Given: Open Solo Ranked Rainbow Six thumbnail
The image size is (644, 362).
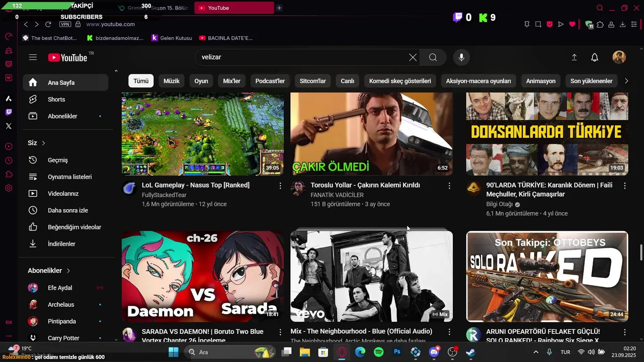Looking at the screenshot, I should click(x=547, y=276).
